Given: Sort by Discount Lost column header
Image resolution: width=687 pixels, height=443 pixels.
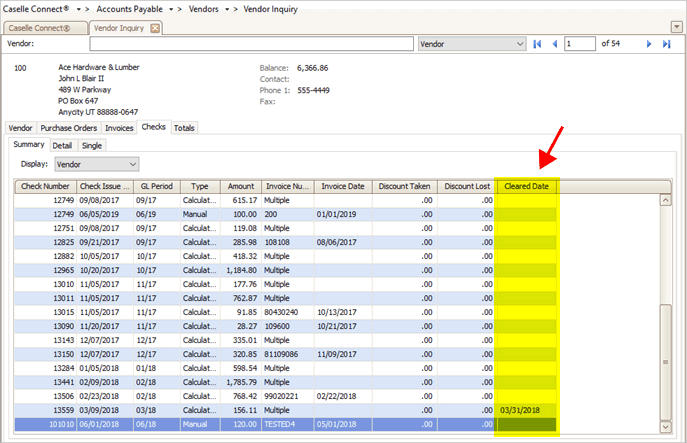Looking at the screenshot, I should click(467, 186).
